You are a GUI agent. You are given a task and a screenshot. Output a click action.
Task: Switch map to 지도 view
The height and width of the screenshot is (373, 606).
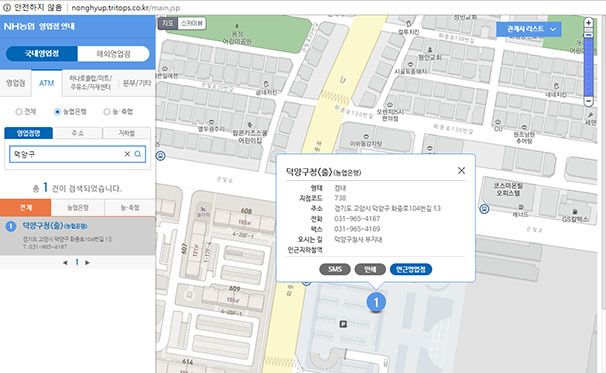pyautogui.click(x=168, y=24)
